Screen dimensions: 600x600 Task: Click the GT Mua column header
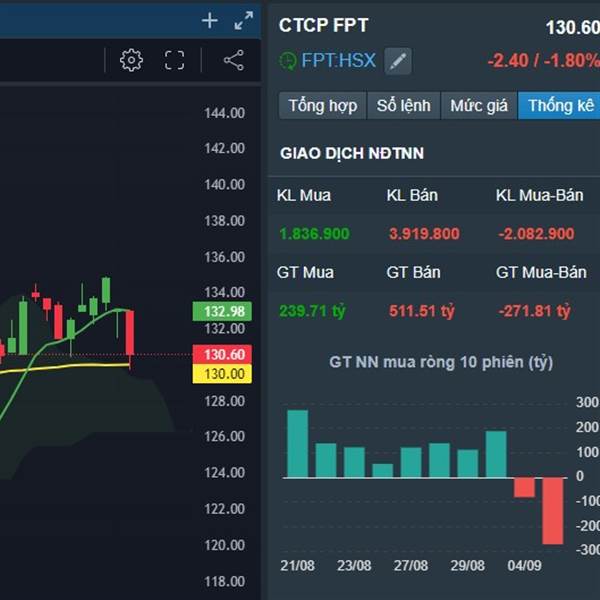pos(305,272)
